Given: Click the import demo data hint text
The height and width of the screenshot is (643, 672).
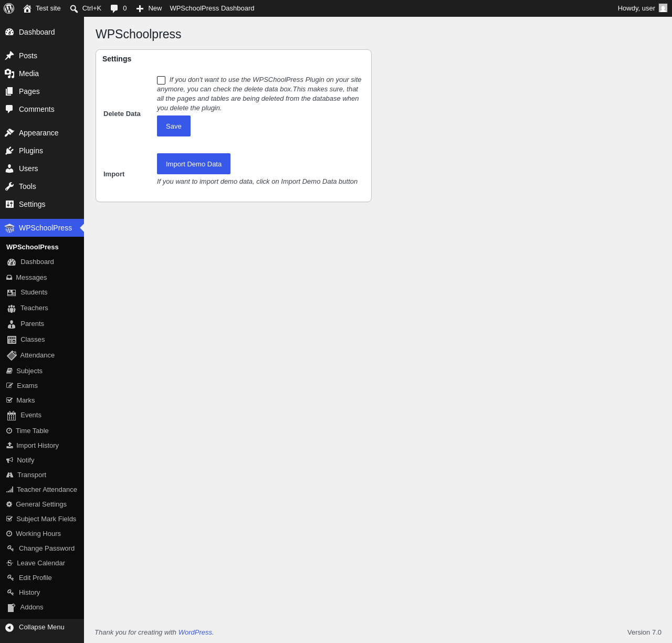Looking at the screenshot, I should (257, 182).
